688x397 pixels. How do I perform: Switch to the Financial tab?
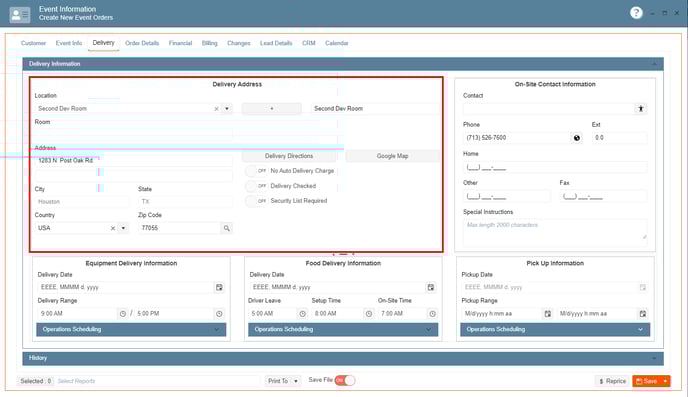[x=180, y=43]
